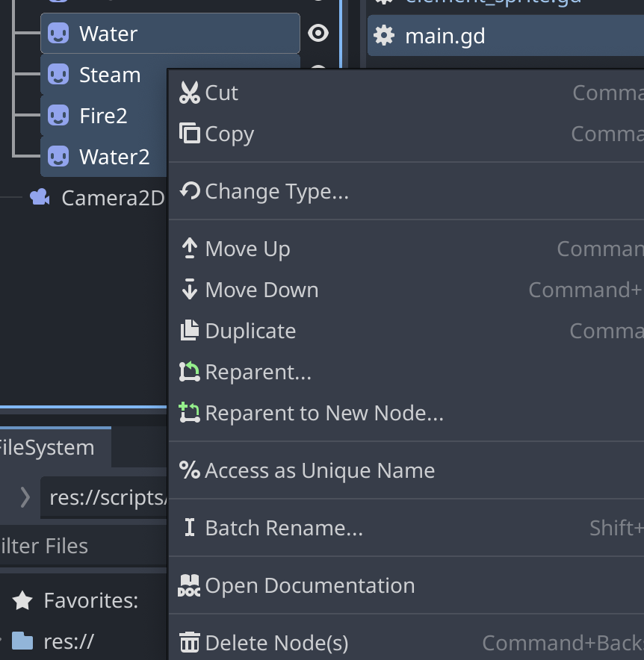Click the Reparent to New Node icon
644x660 pixels.
point(190,413)
